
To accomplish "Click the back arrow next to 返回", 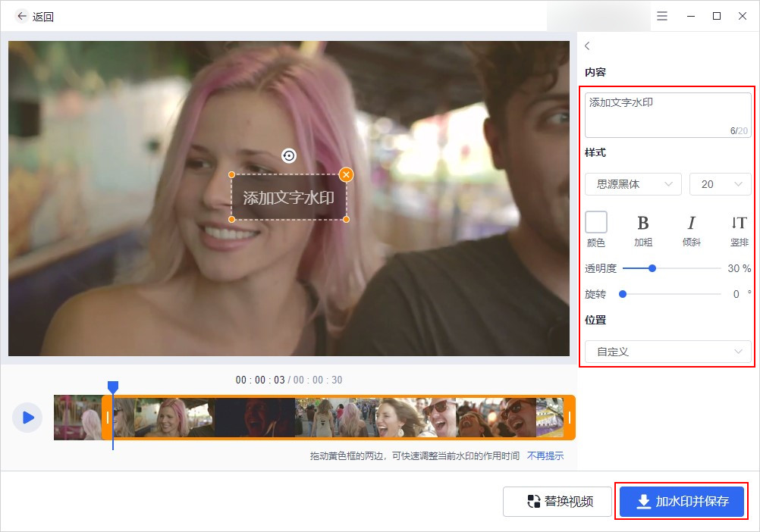I will pos(22,16).
